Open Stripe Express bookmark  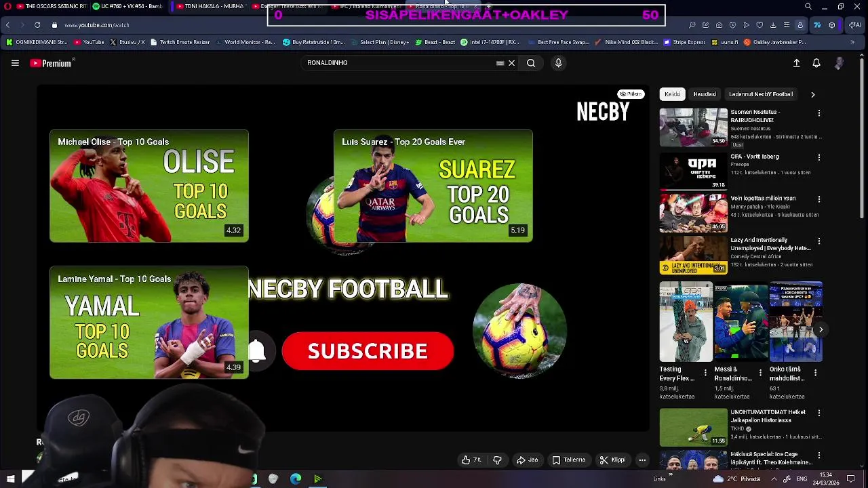coord(685,42)
